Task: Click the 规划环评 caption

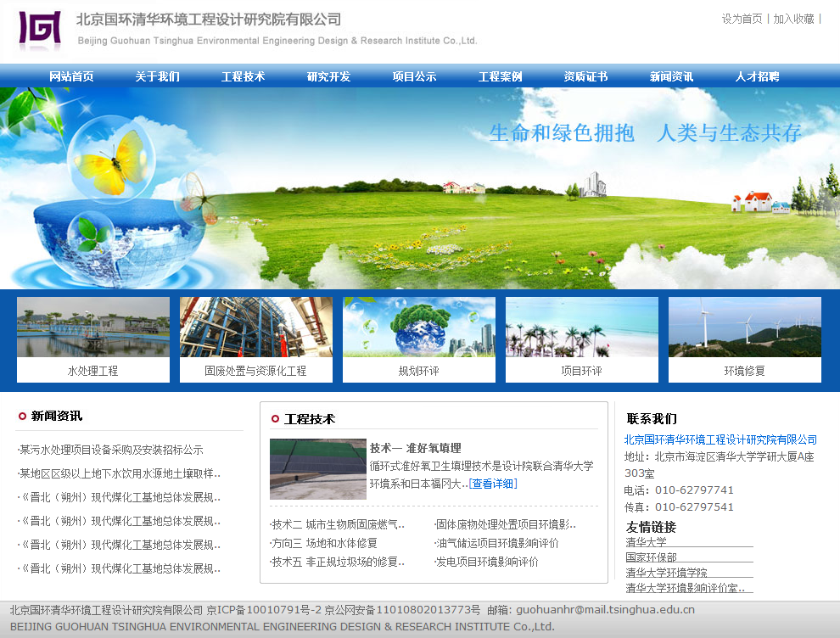Action: coord(419,371)
